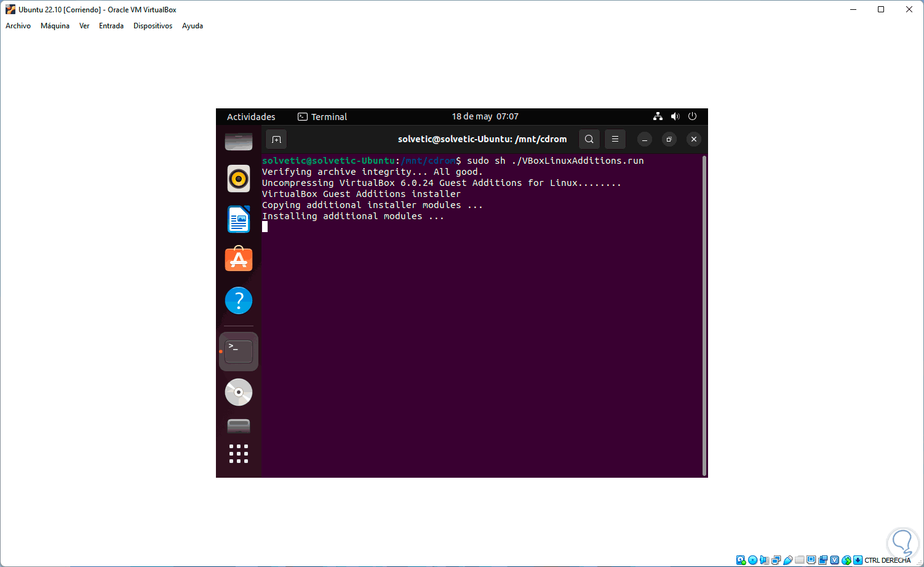
Task: Open the Ayuda menu
Action: pyautogui.click(x=193, y=26)
